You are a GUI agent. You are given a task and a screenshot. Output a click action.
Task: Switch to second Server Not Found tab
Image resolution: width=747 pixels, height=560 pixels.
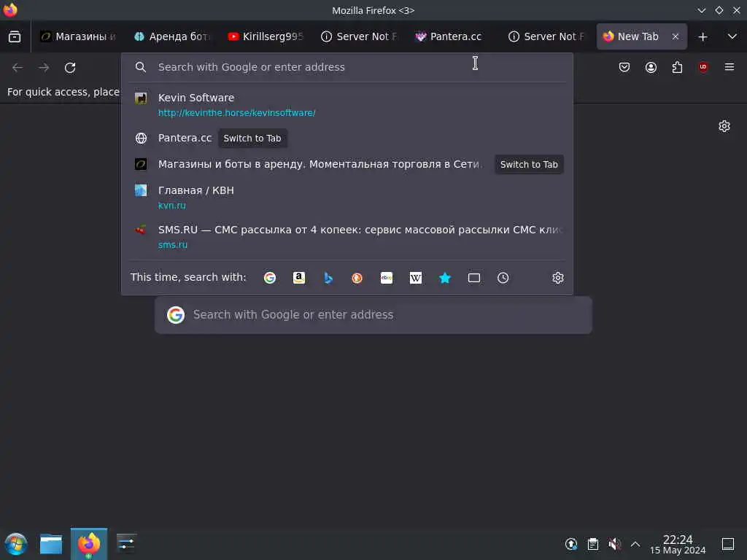coord(546,36)
